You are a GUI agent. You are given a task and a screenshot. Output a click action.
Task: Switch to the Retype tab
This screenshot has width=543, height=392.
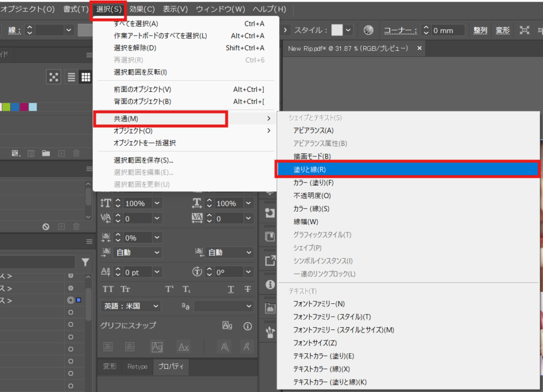137,367
